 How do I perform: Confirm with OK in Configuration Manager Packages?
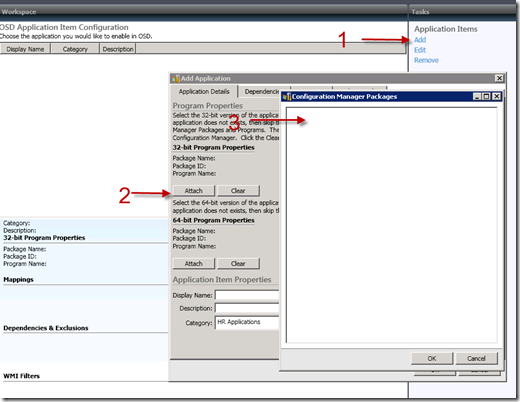click(x=432, y=358)
